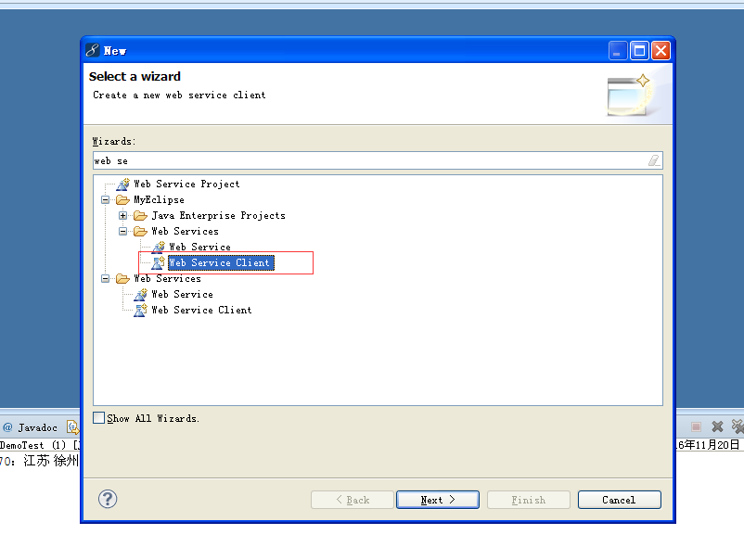Click the Java Enterprise Projects folder icon

[x=140, y=216]
